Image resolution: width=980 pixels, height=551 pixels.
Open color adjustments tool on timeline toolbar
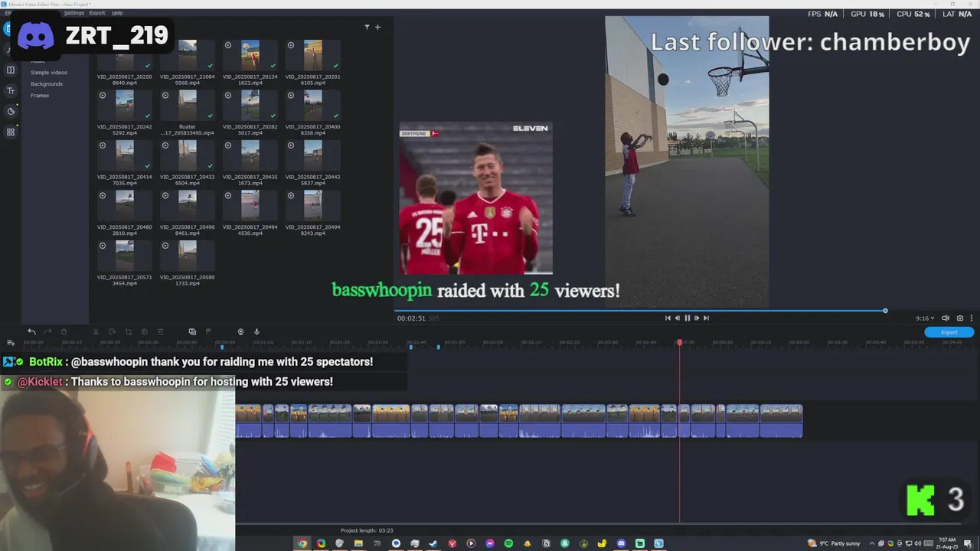(x=144, y=331)
